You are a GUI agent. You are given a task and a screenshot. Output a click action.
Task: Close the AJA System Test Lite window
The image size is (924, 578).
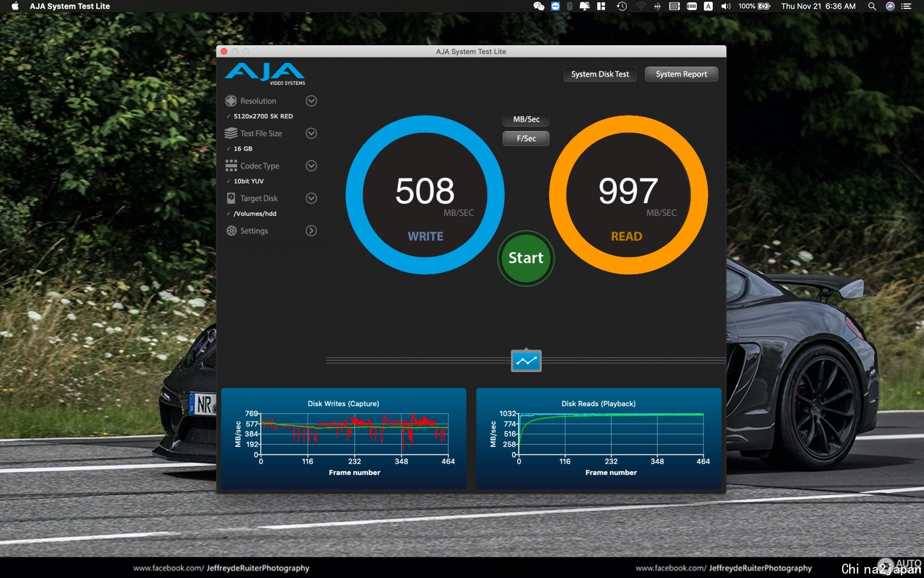(x=224, y=51)
